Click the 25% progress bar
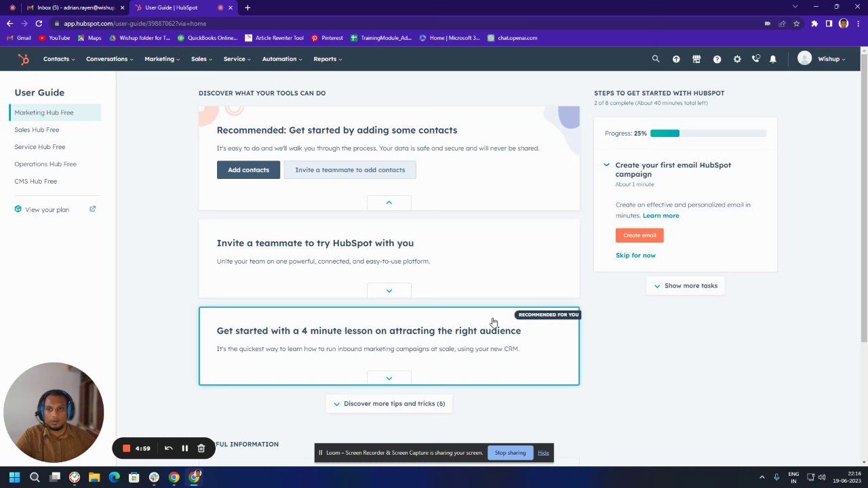 pos(708,133)
